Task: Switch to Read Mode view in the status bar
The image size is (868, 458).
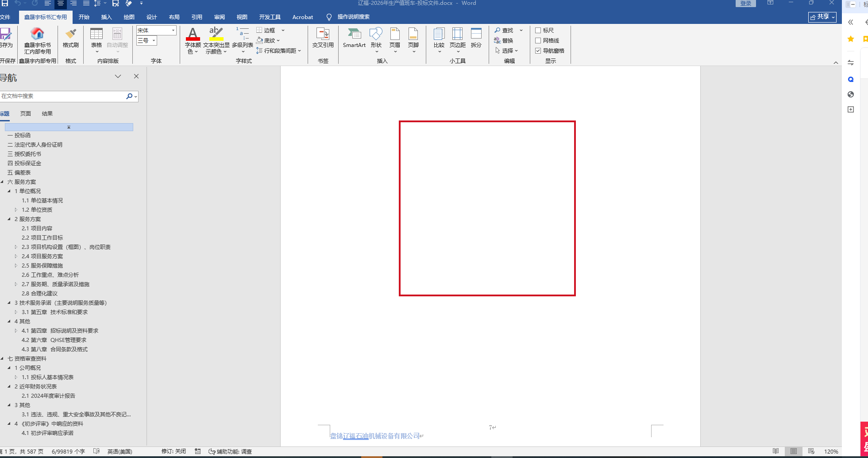Action: (775, 451)
